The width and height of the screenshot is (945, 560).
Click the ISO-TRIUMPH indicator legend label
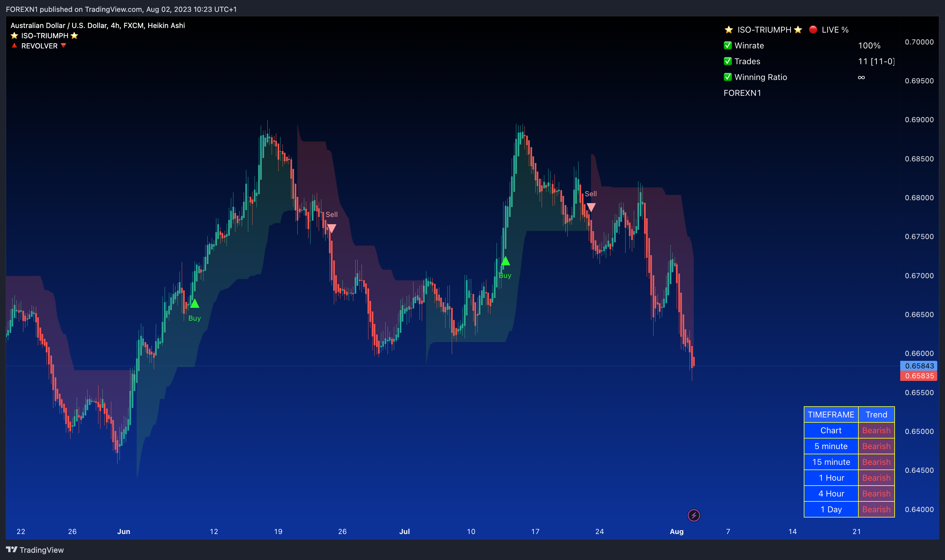pyautogui.click(x=44, y=36)
